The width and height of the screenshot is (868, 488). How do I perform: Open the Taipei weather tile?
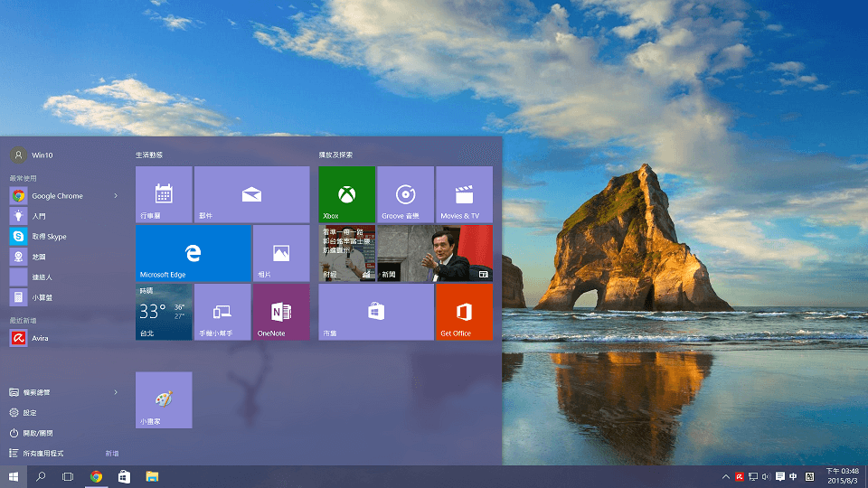(164, 312)
